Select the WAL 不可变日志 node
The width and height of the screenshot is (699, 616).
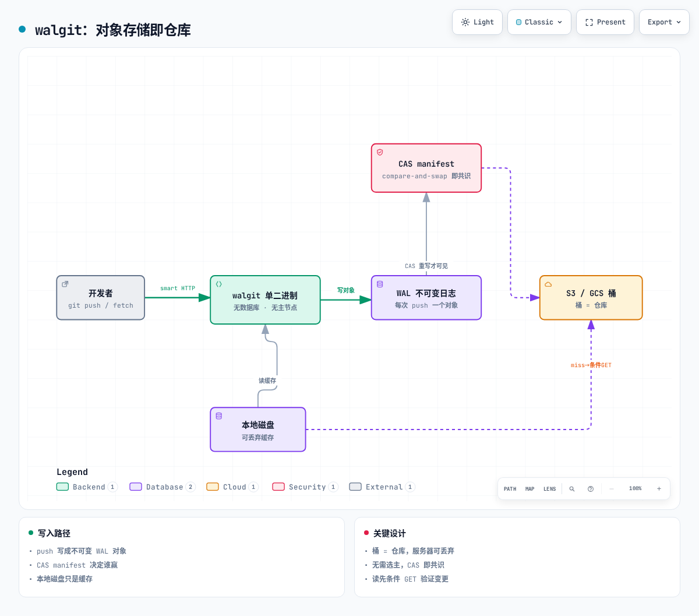click(426, 298)
